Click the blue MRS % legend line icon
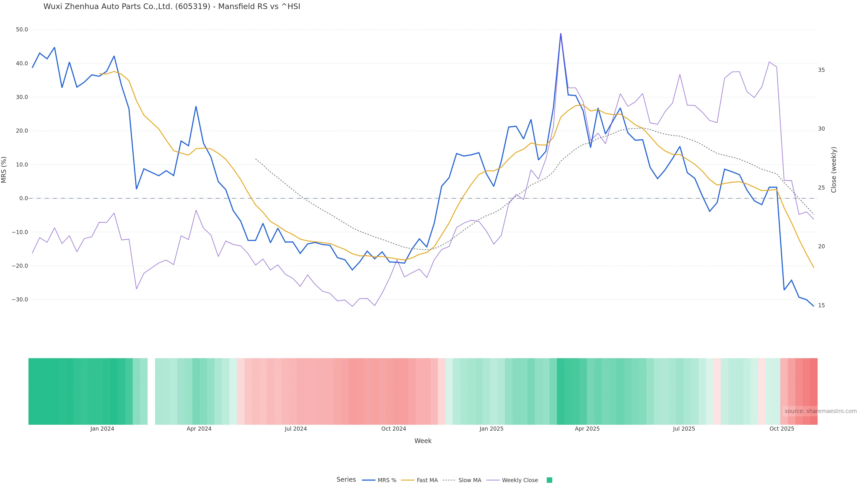Viewport: 868px width, 488px height. 369,480
